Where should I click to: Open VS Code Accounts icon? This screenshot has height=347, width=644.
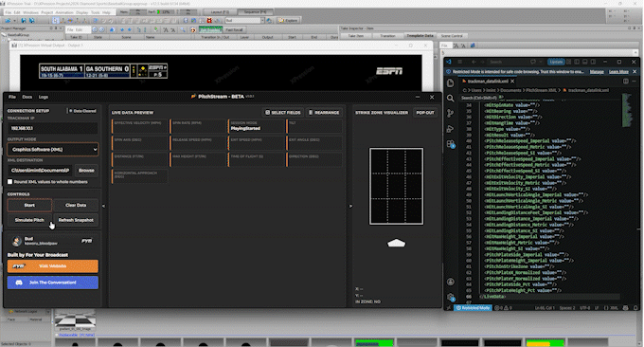[x=451, y=282]
